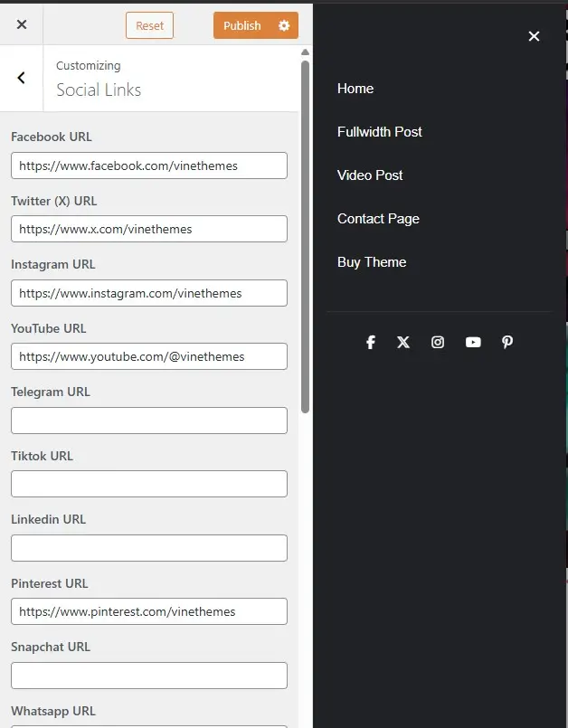Click the 'Social Links' heading
This screenshot has width=568, height=728.
(99, 90)
